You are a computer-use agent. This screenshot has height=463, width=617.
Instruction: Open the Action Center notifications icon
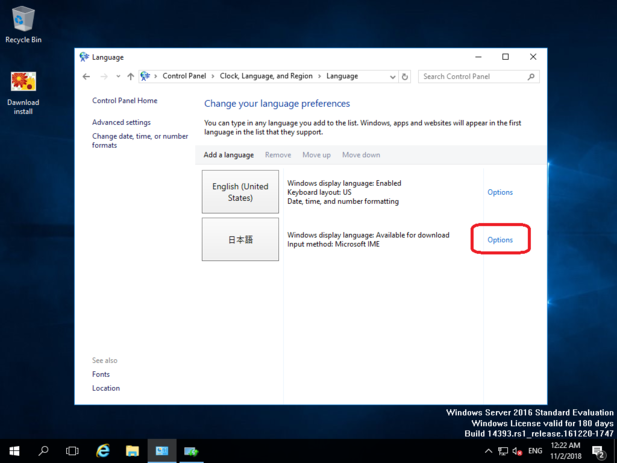[599, 452]
